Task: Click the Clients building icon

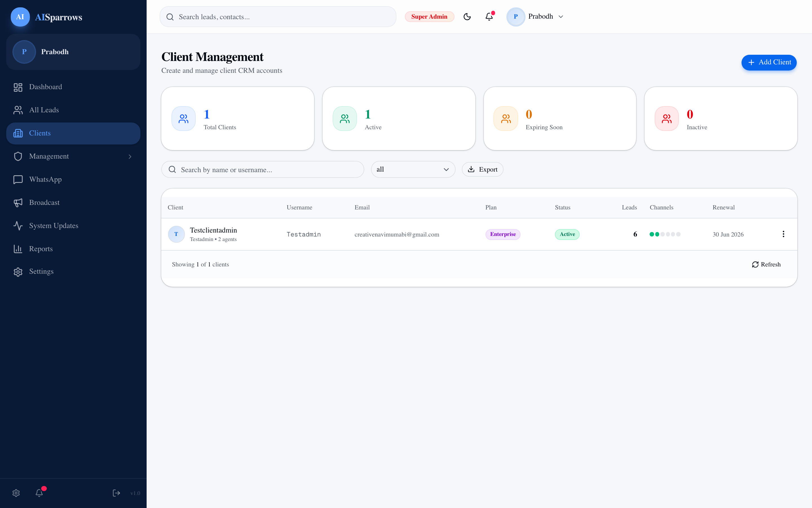Action: pos(18,133)
